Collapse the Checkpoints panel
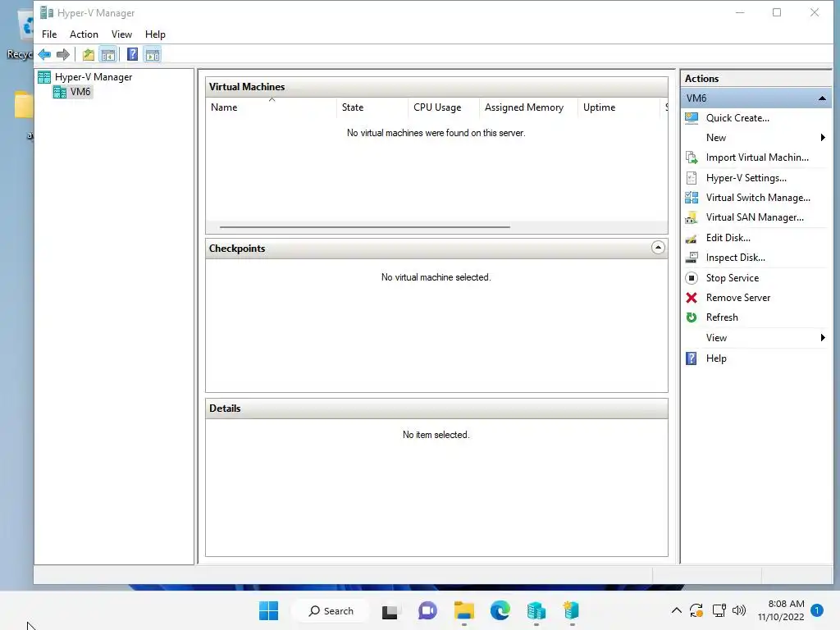Viewport: 840px width, 630px height. click(x=658, y=248)
